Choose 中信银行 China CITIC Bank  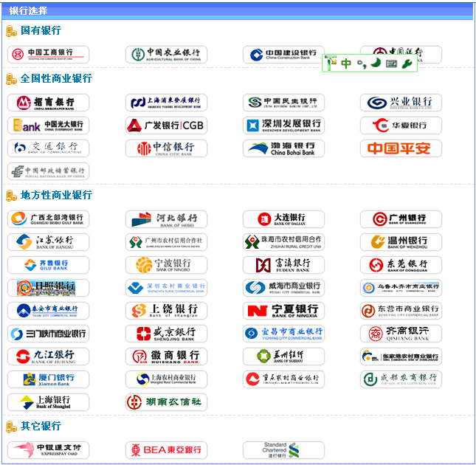(x=166, y=148)
